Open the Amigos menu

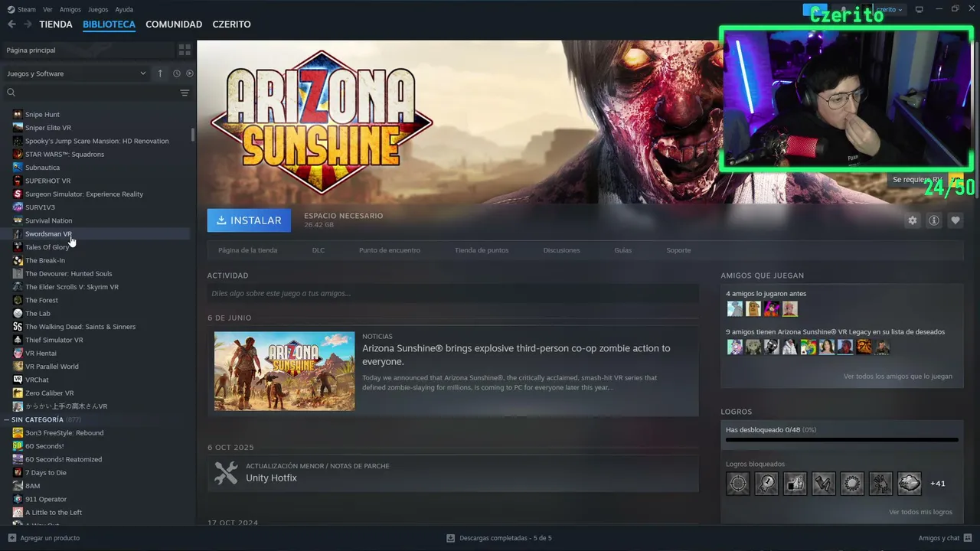pyautogui.click(x=70, y=9)
